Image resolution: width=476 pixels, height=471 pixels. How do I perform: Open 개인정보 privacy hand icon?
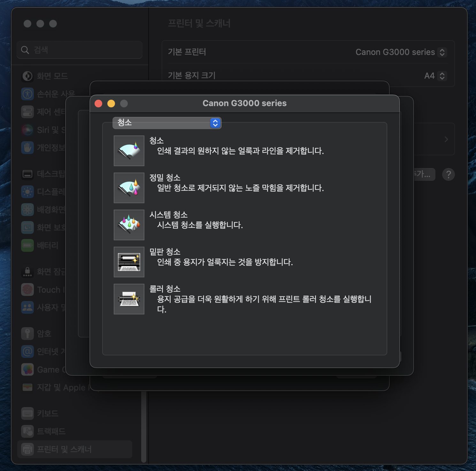27,148
